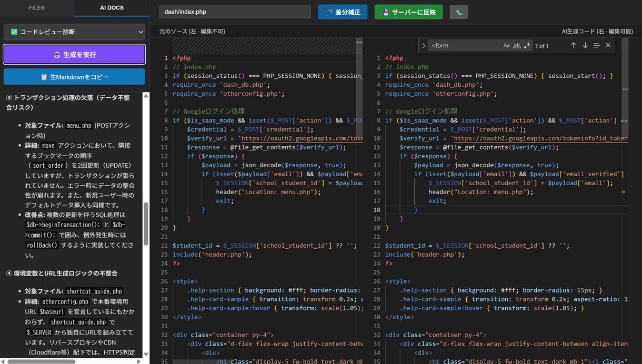Switch to the AI DOCS tab
This screenshot has width=642, height=364.
pos(112,8)
